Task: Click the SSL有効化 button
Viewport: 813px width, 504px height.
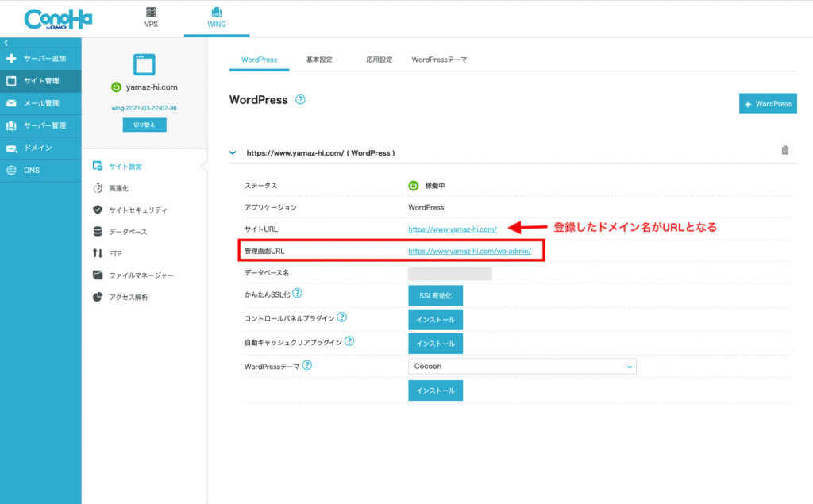Action: click(x=436, y=295)
